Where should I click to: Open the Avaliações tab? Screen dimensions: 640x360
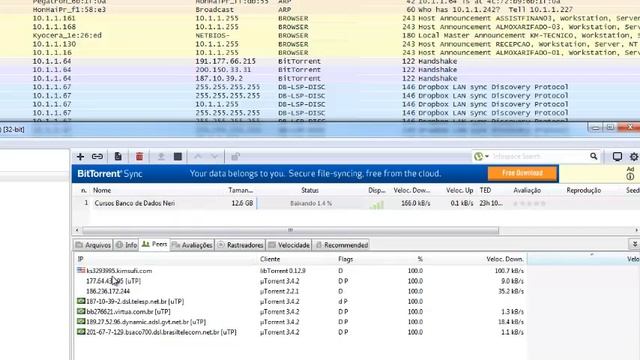(x=192, y=245)
